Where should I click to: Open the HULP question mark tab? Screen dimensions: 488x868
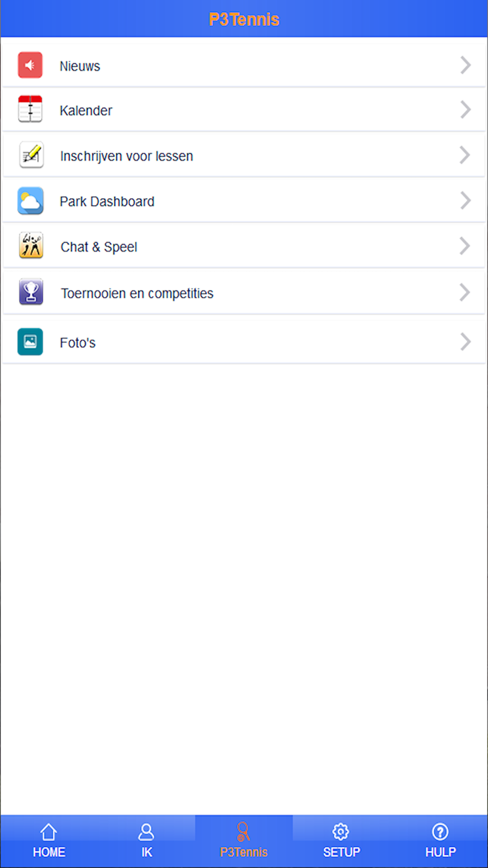[440, 841]
